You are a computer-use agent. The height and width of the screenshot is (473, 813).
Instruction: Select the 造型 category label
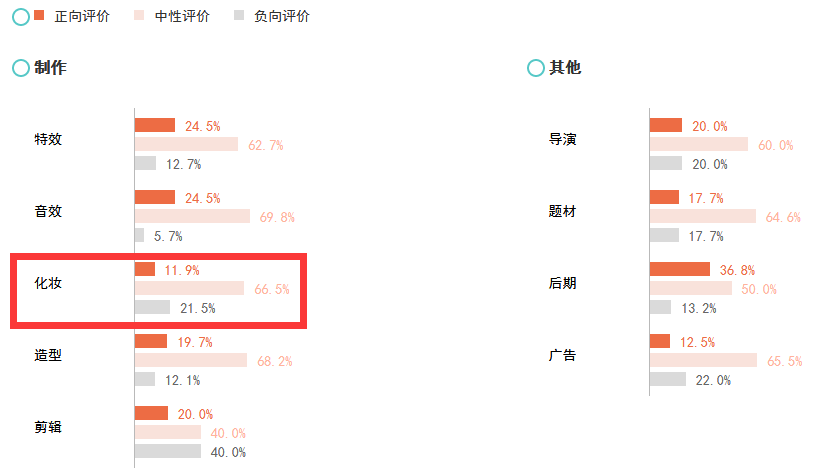(x=48, y=355)
